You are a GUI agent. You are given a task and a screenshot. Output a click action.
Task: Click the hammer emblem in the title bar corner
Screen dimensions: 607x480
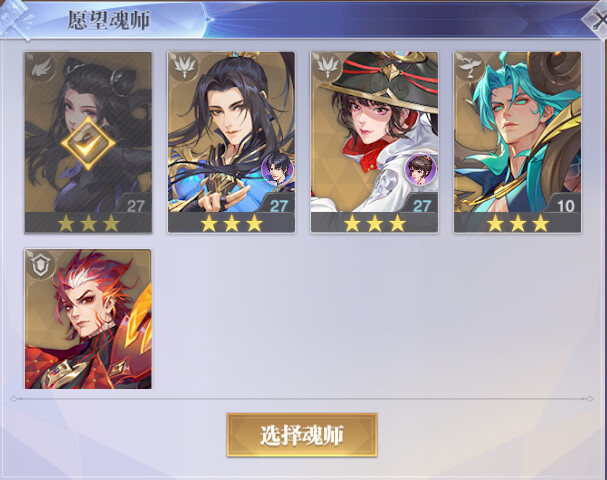[x=17, y=19]
